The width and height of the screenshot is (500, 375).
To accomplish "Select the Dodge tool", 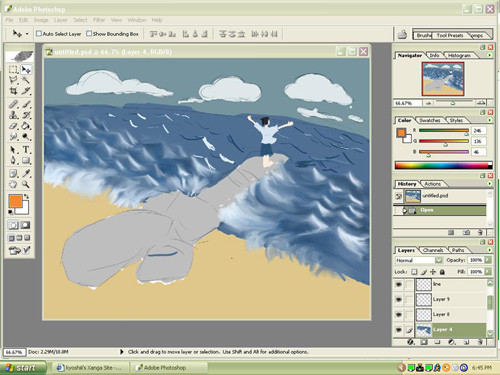I will click(26, 136).
